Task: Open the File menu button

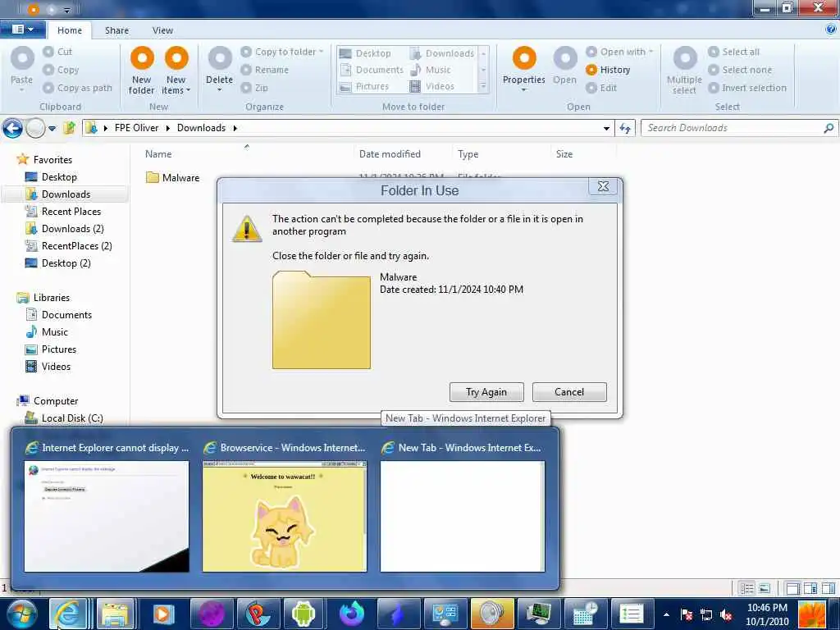Action: (22, 29)
